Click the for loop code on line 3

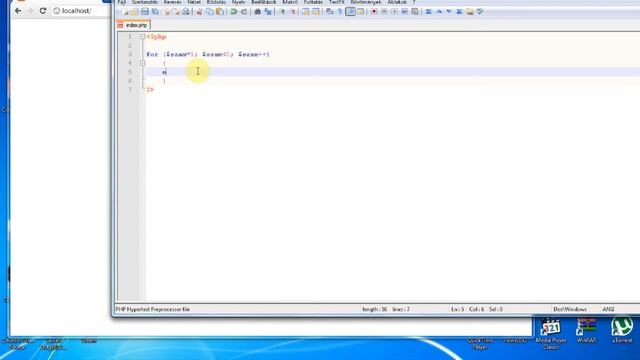pyautogui.click(x=208, y=54)
